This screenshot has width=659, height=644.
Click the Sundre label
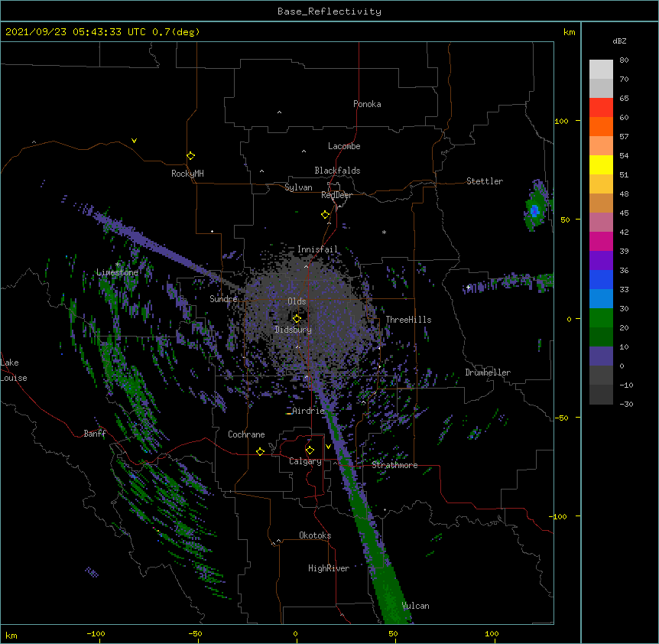(223, 299)
